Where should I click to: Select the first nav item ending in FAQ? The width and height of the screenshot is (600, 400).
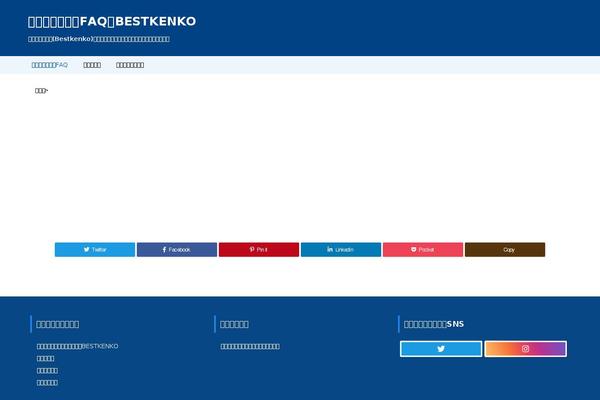click(49, 65)
